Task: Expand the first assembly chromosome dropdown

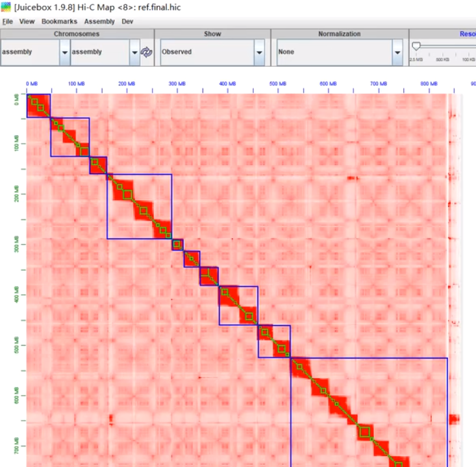Action: click(65, 52)
